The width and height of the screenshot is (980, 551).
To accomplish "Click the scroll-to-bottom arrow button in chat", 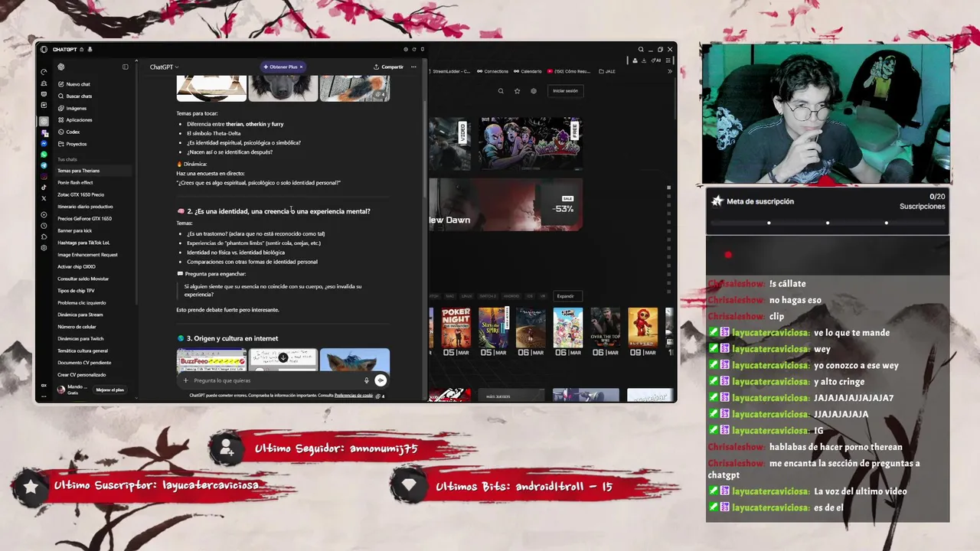I will pyautogui.click(x=283, y=357).
